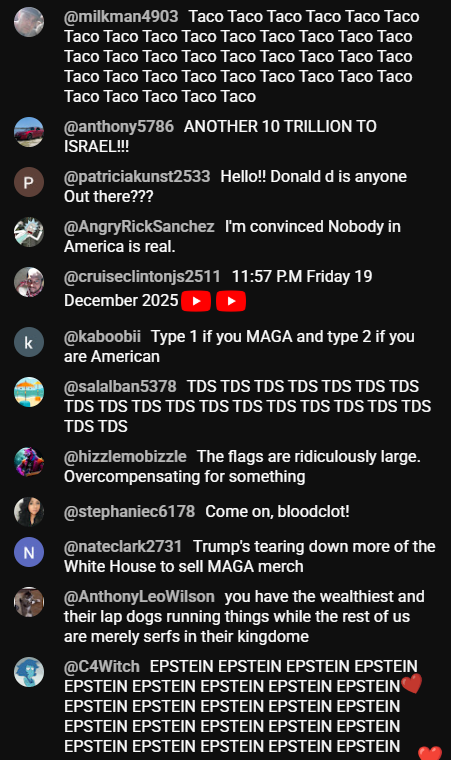This screenshot has height=760, width=451.
Task: Click salalban5378's beach umbrella avatar
Action: point(29,392)
